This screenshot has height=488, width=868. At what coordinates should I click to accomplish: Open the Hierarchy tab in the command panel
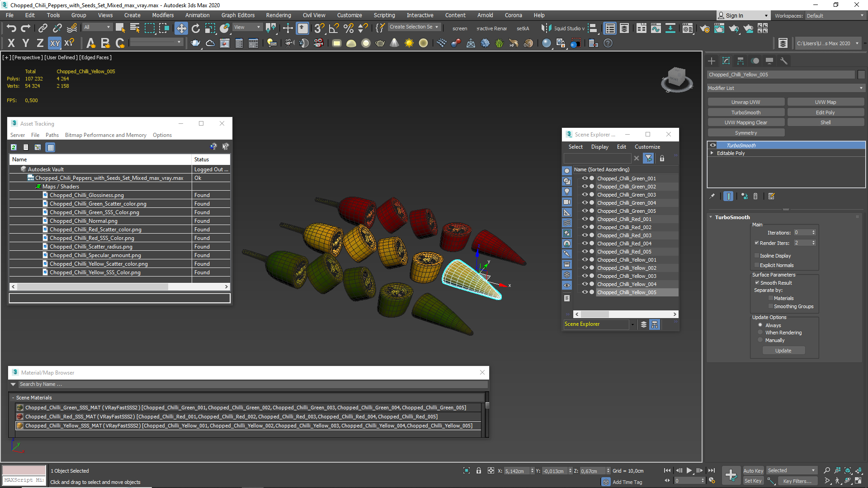click(x=741, y=61)
